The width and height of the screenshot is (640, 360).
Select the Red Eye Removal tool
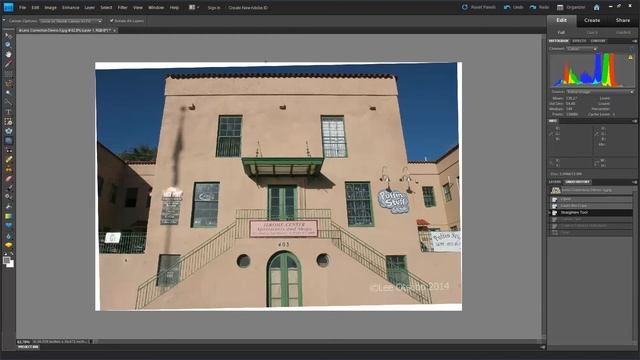pyautogui.click(x=8, y=150)
